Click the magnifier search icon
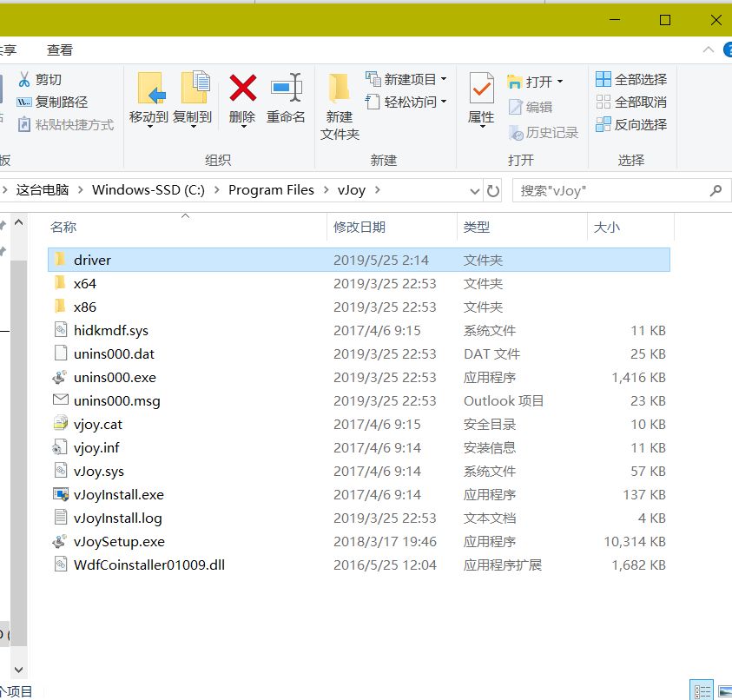Image resolution: width=732 pixels, height=700 pixels. point(716,190)
